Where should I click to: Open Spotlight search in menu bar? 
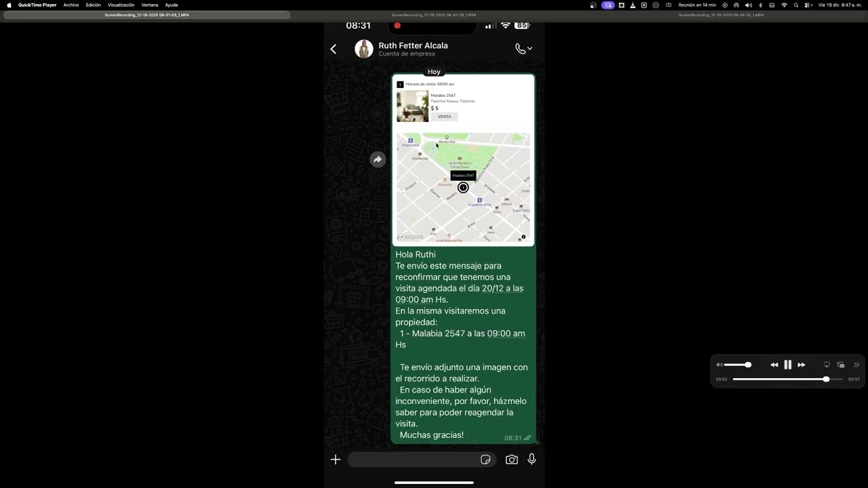[796, 5]
